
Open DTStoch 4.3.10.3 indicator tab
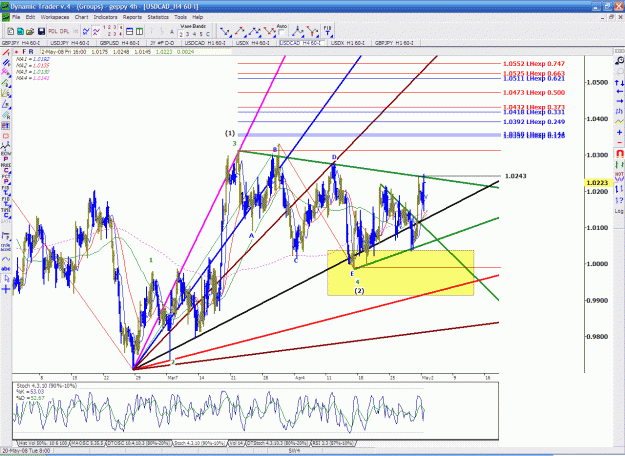click(278, 443)
